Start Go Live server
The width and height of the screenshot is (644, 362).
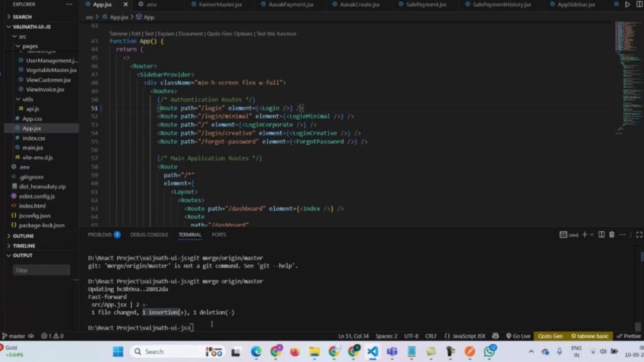click(518, 336)
